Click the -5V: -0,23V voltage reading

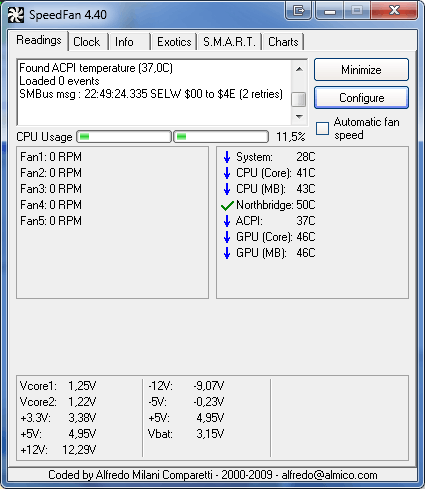click(186, 402)
